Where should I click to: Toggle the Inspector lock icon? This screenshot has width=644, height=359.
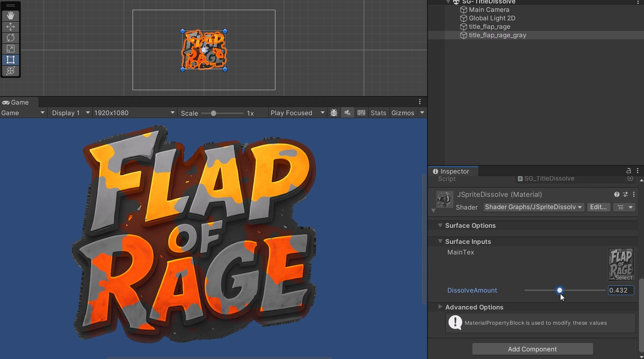[x=629, y=171]
